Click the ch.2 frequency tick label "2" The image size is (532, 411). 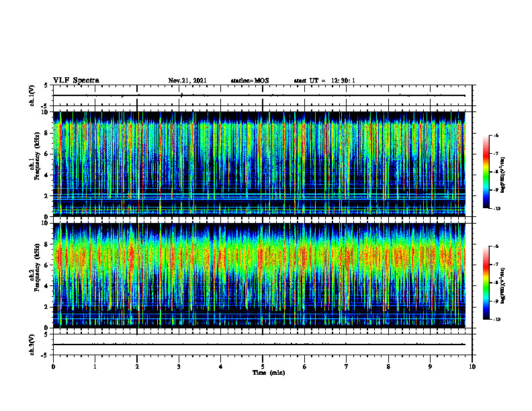point(47,307)
